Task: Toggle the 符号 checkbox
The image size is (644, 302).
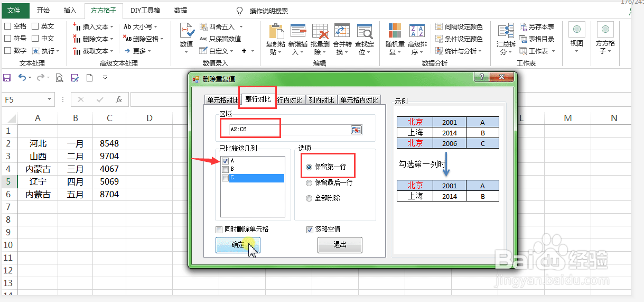Action: pos(7,38)
